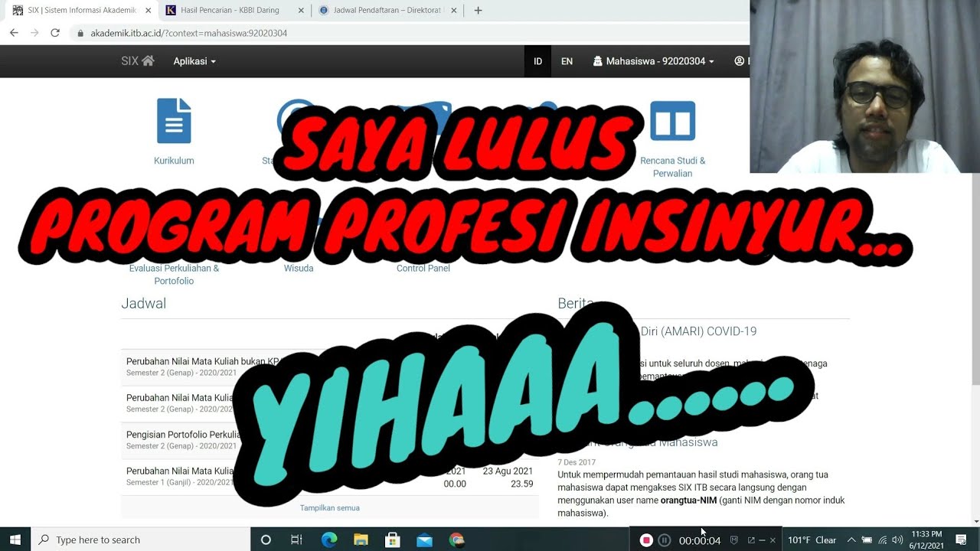Click the '7 Des 2017' news date

[x=577, y=462]
